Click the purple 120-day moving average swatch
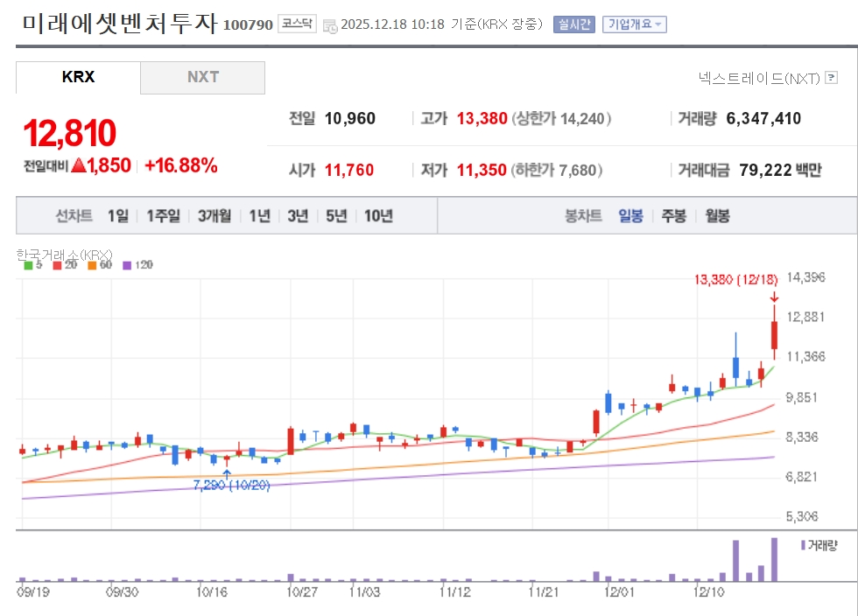Image resolution: width=858 pixels, height=616 pixels. (127, 265)
